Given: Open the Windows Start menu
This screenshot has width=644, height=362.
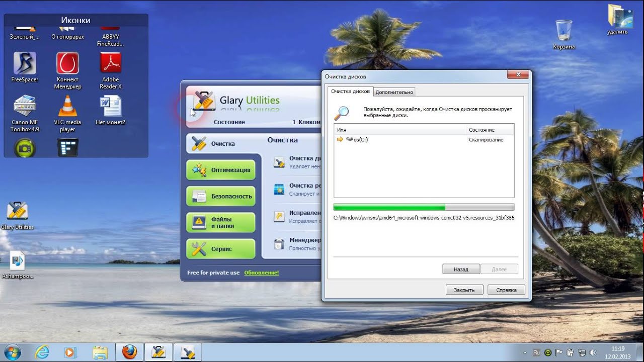Looking at the screenshot, I should 12,351.
